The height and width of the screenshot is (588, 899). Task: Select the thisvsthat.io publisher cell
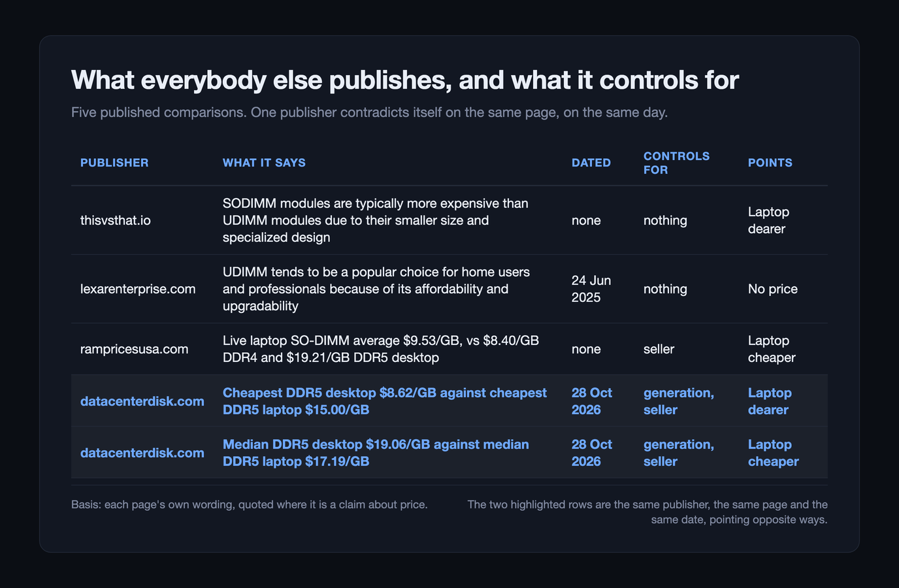point(116,220)
